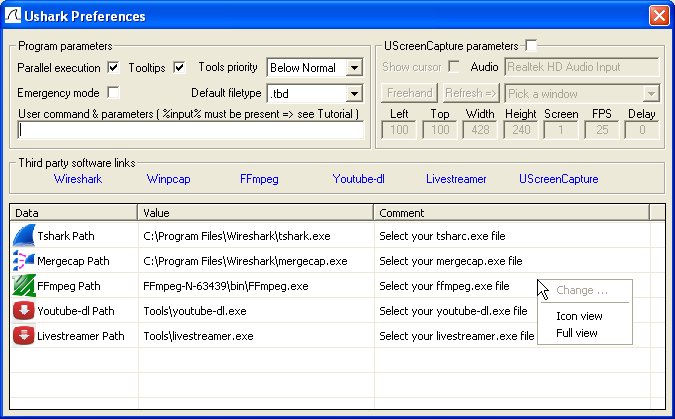
Task: Select Full view in context menu
Action: pyautogui.click(x=577, y=333)
